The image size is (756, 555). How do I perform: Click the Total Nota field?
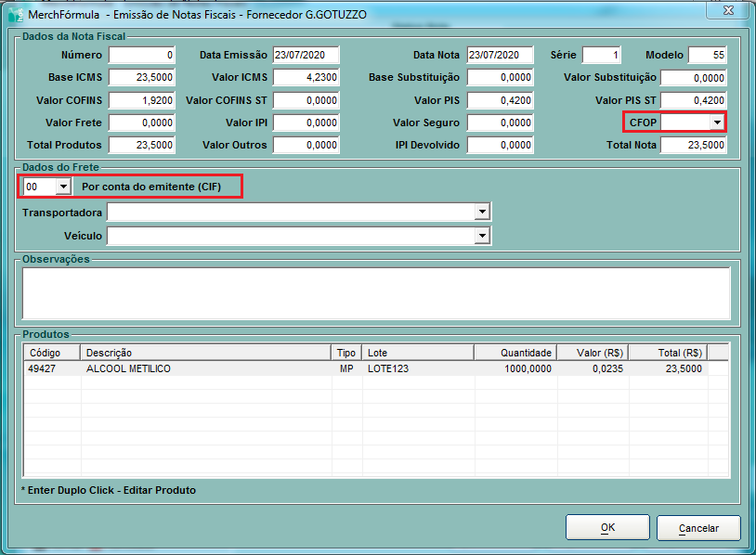click(x=694, y=145)
